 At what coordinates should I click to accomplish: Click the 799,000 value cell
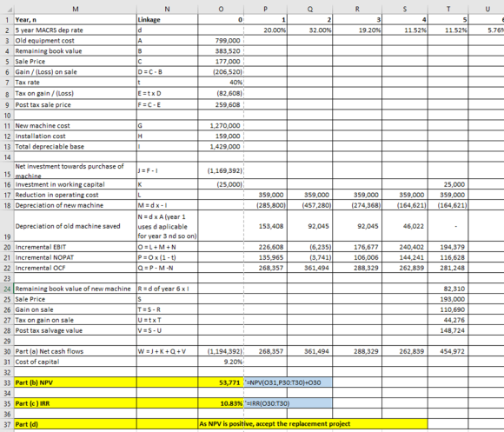click(x=221, y=41)
